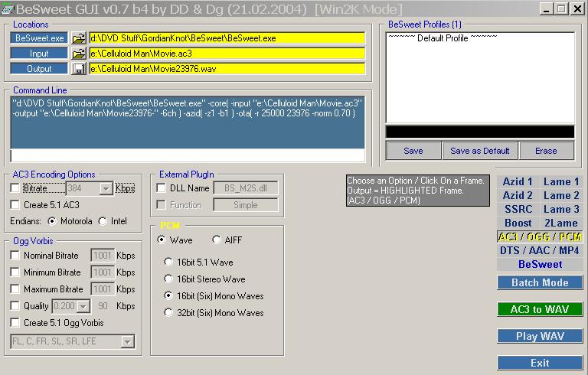588x375 pixels.
Task: Open the Quality 0.200 dropdown
Action: 83,306
